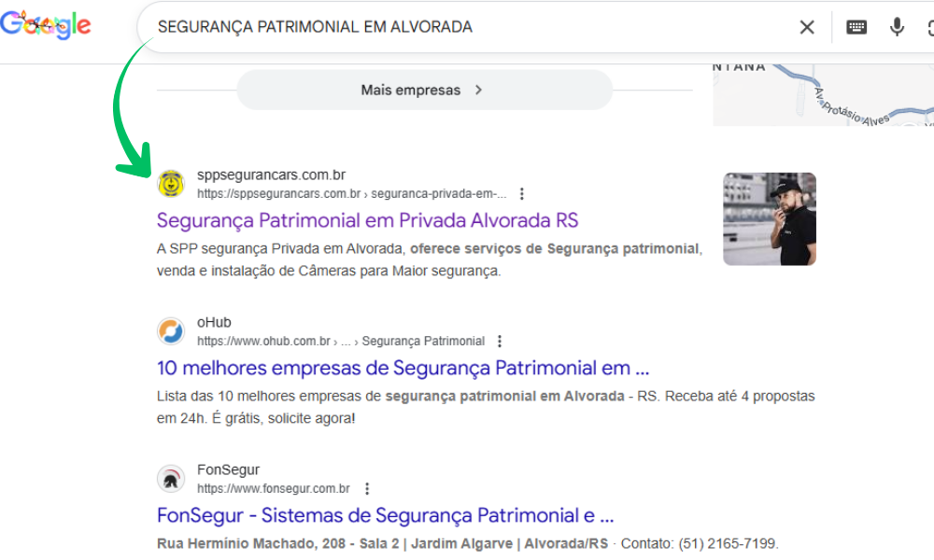Screen dimensions: 934x560
Task: Click the snippet text 'A SPP segurança Privada em Alvorada'
Action: [x=280, y=249]
